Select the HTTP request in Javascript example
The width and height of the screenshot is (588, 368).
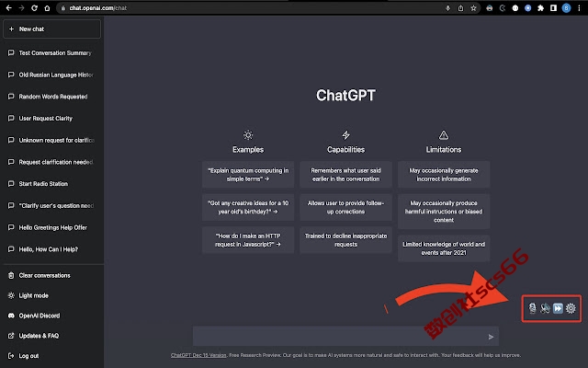pyautogui.click(x=248, y=240)
